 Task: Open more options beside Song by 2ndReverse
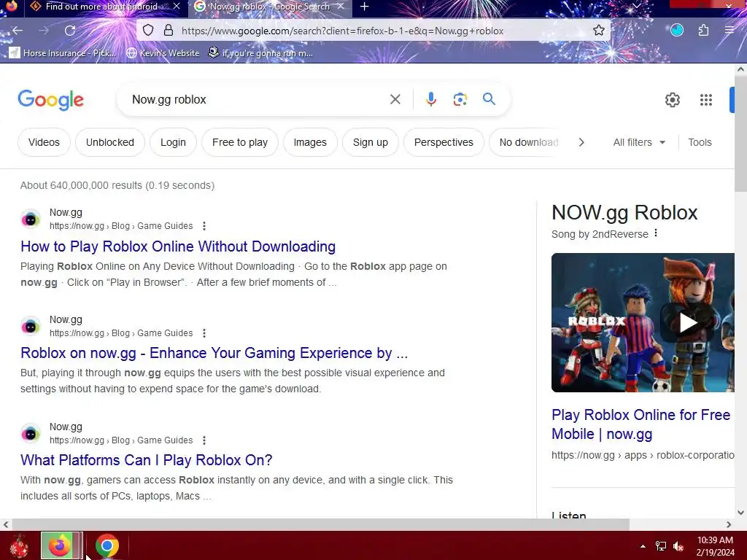pos(656,233)
